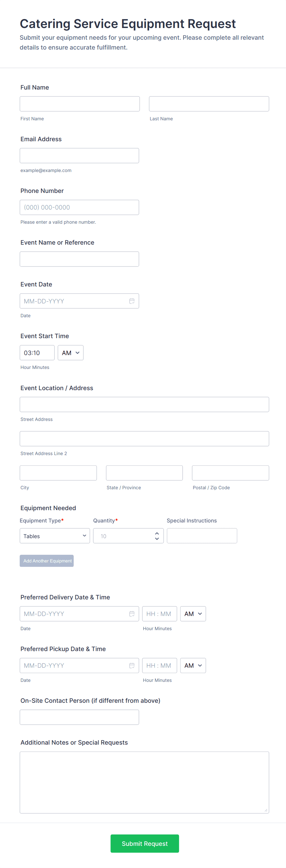Click the Add Another Equipment button

coord(46,561)
